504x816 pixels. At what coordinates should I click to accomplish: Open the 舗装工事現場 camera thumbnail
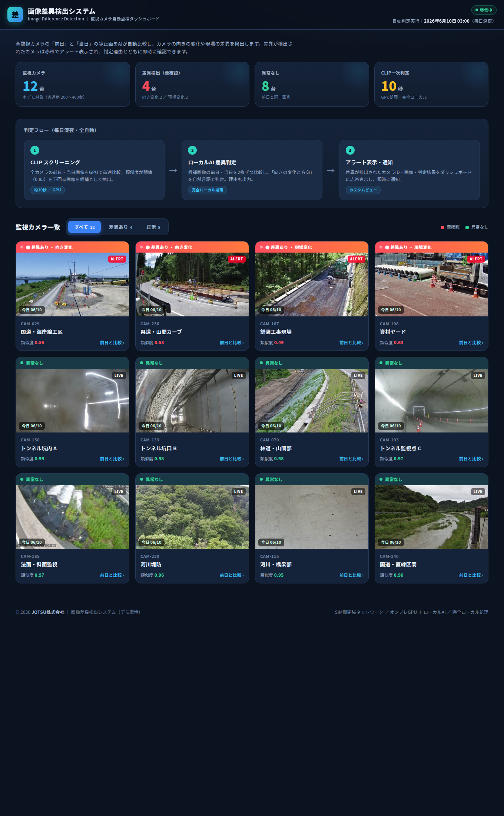[312, 284]
